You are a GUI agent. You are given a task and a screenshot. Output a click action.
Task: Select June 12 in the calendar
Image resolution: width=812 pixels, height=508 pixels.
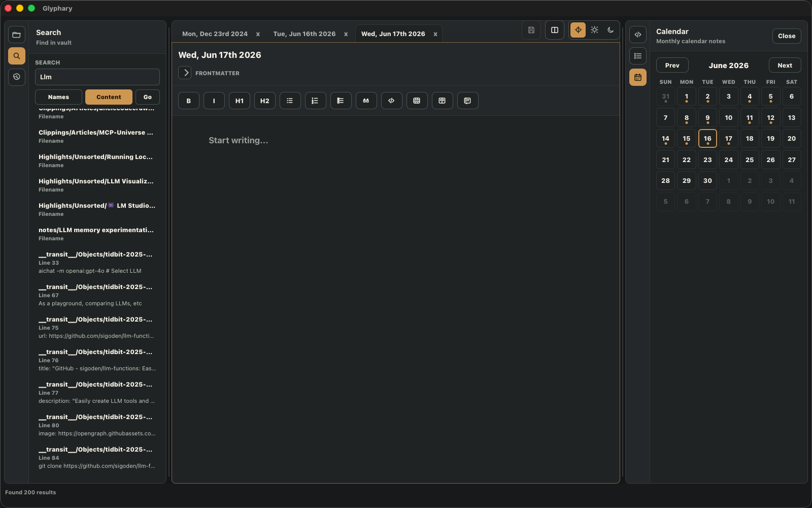(x=770, y=118)
